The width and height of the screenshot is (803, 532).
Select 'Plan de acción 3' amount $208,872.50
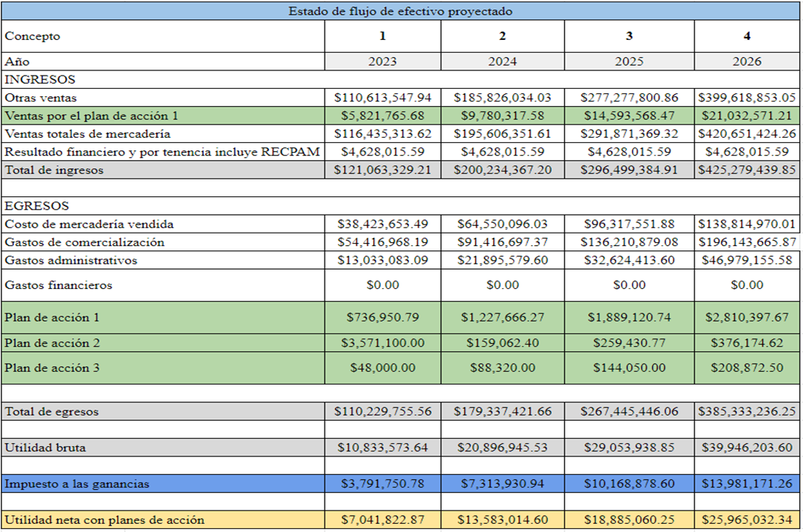747,368
